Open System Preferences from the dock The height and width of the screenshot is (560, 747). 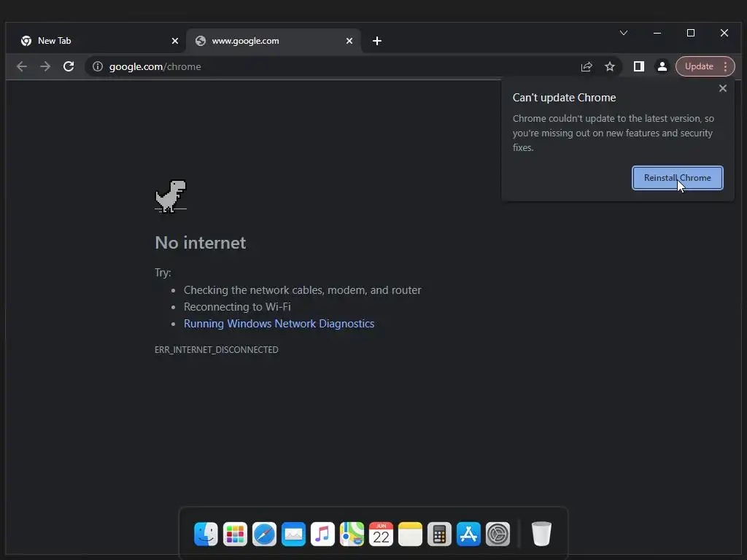[498, 534]
